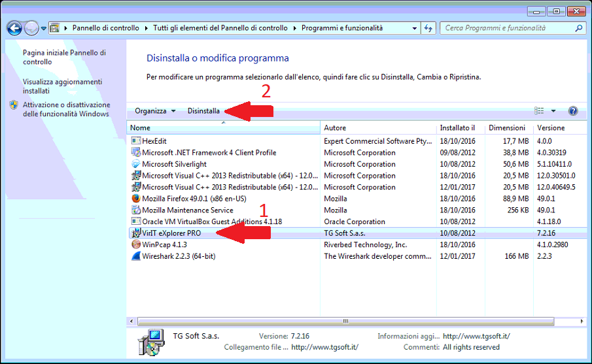Screen dimensions: 592x364
Task: Click Expert Commercial Software author cell
Action: click(377, 141)
